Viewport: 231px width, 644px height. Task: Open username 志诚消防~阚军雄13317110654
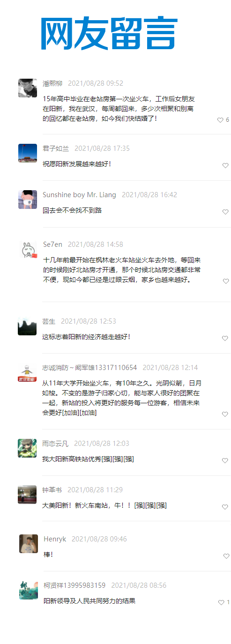(x=89, y=368)
